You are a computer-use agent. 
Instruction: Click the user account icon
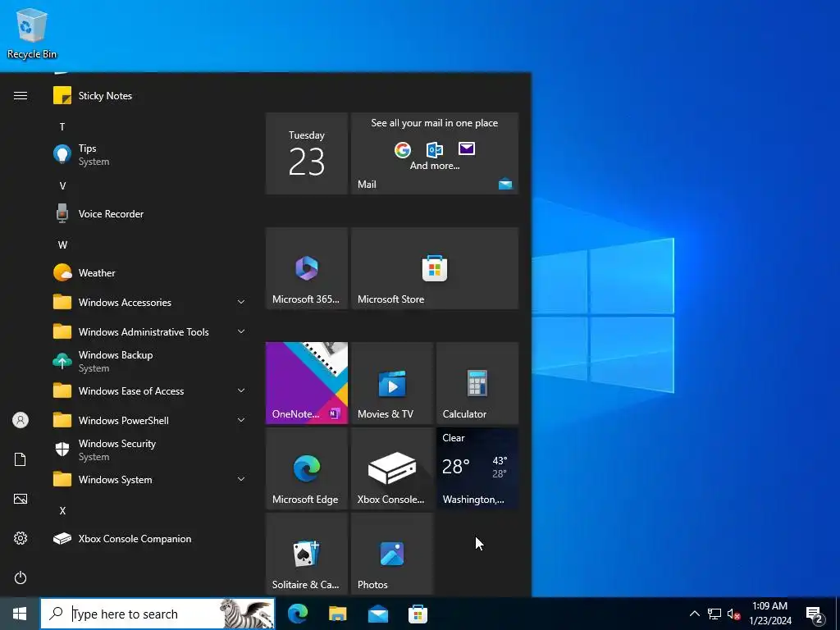(x=21, y=420)
